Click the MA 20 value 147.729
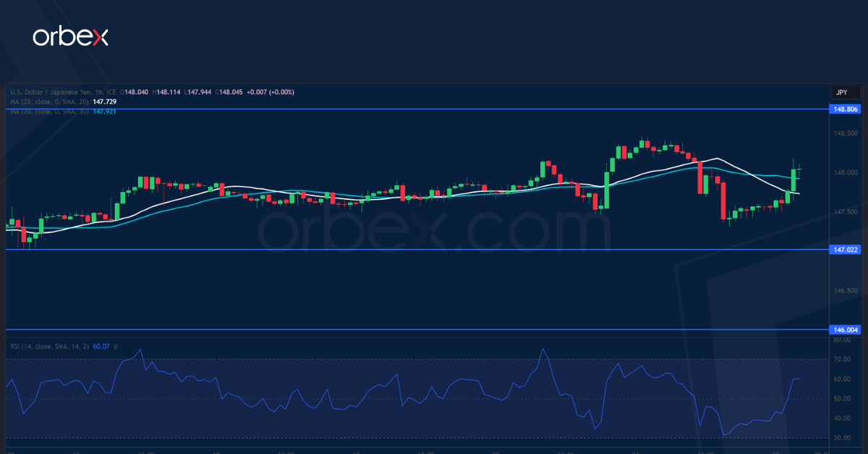 click(105, 102)
